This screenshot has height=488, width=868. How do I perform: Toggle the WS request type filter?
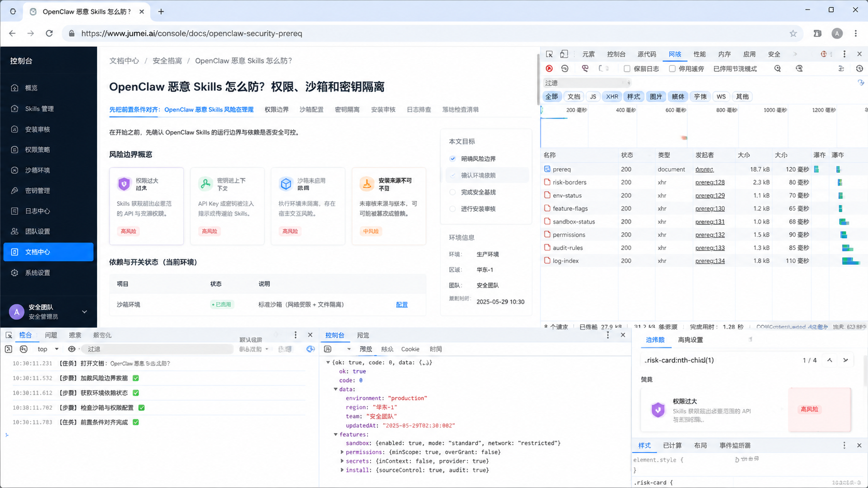click(x=721, y=97)
